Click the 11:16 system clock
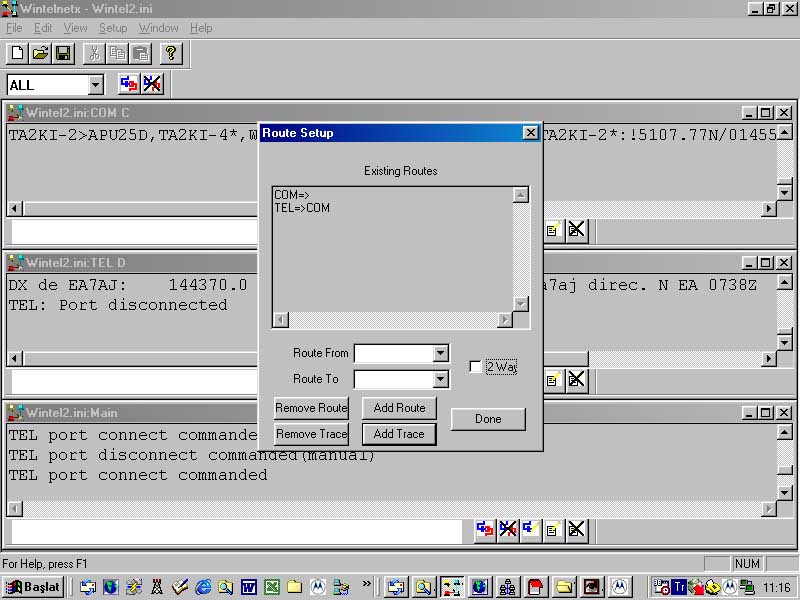 (777, 587)
